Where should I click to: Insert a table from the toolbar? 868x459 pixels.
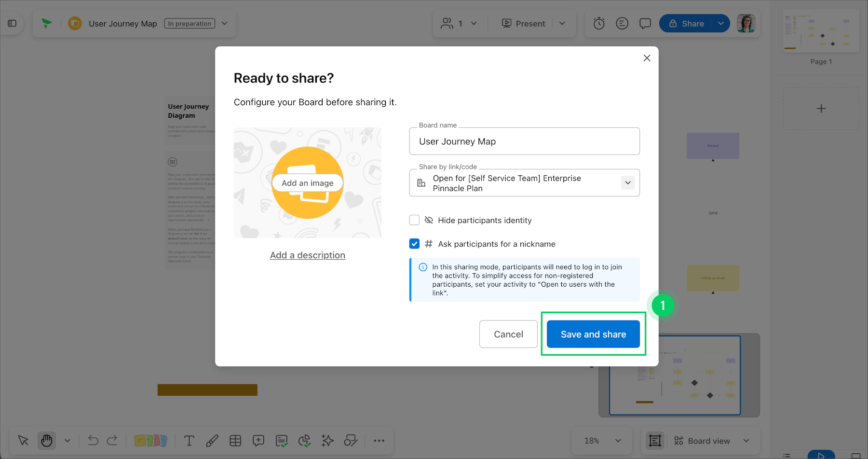[235, 440]
